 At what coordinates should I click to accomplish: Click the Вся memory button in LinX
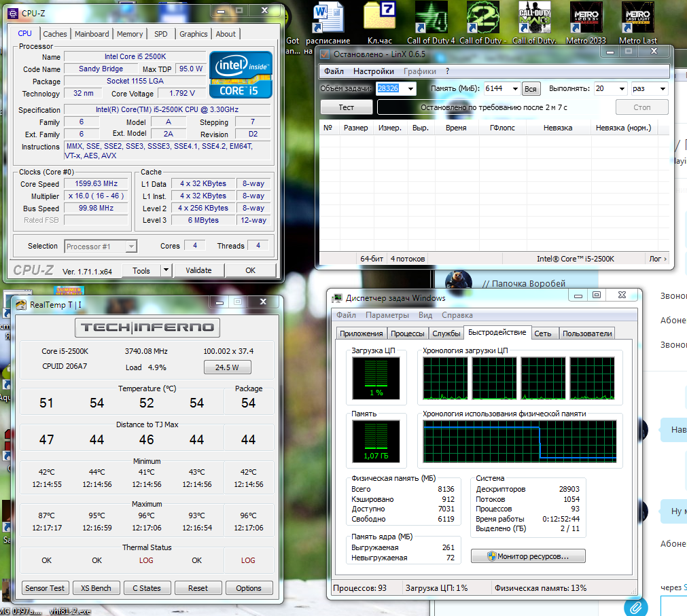tap(531, 89)
